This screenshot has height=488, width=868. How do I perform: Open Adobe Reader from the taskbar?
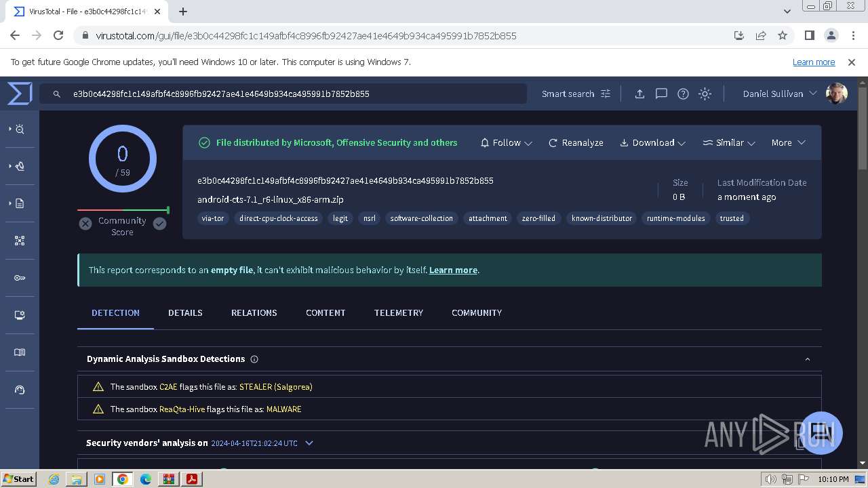coord(192,479)
